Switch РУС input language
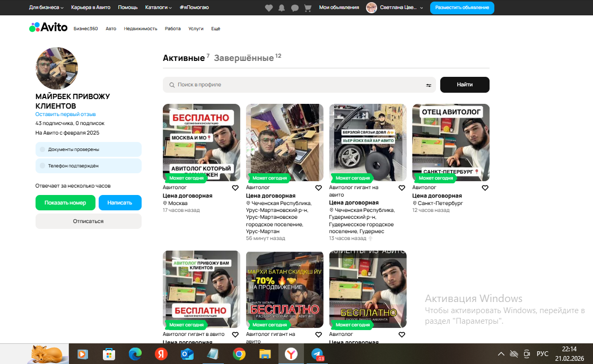 pos(542,354)
